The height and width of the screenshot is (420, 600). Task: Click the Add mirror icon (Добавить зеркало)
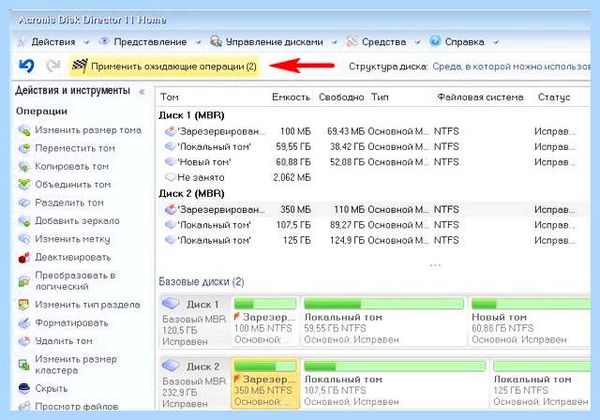click(24, 221)
